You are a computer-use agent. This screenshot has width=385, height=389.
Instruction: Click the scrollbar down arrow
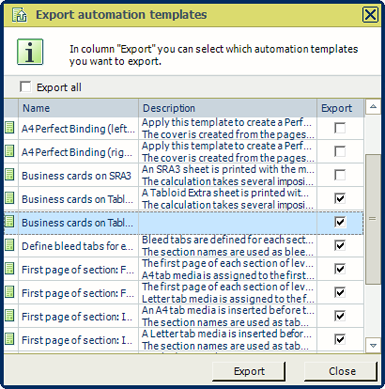tap(373, 345)
